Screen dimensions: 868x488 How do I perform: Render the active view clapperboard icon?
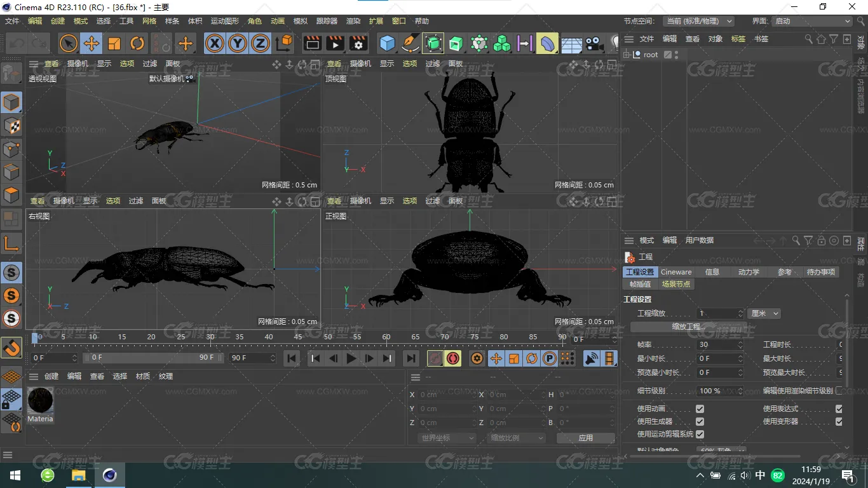(312, 43)
